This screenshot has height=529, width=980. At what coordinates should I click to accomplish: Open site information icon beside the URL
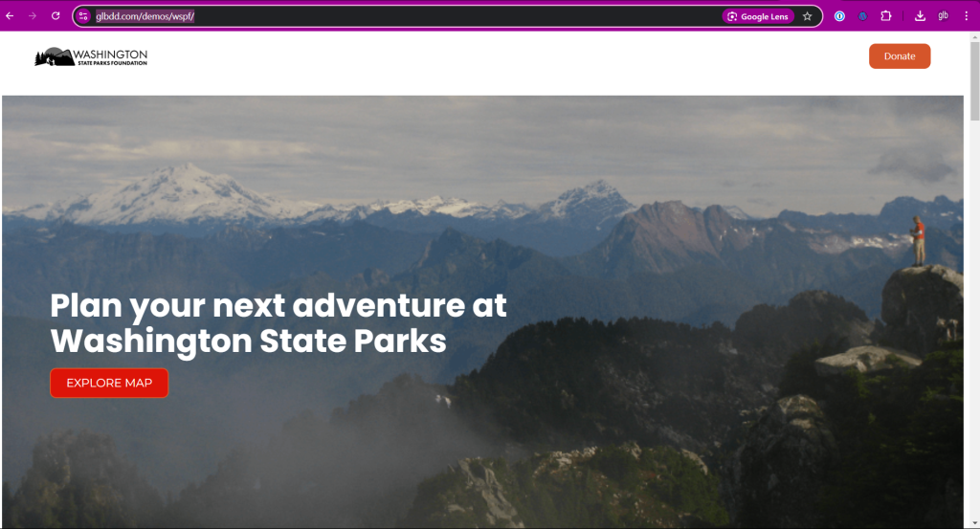83,16
